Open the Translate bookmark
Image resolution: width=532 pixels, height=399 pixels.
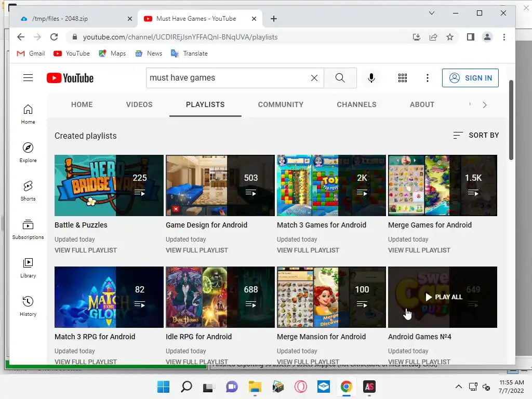pos(189,54)
